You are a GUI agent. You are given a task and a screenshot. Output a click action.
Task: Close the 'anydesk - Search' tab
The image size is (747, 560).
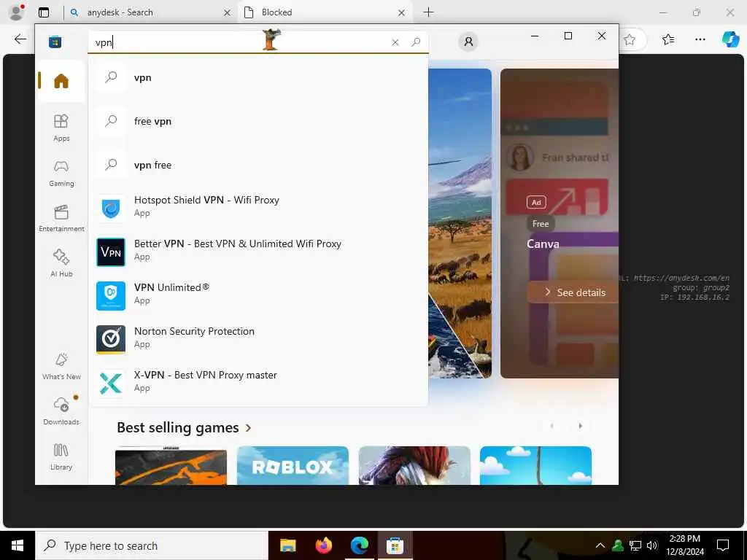pyautogui.click(x=228, y=13)
